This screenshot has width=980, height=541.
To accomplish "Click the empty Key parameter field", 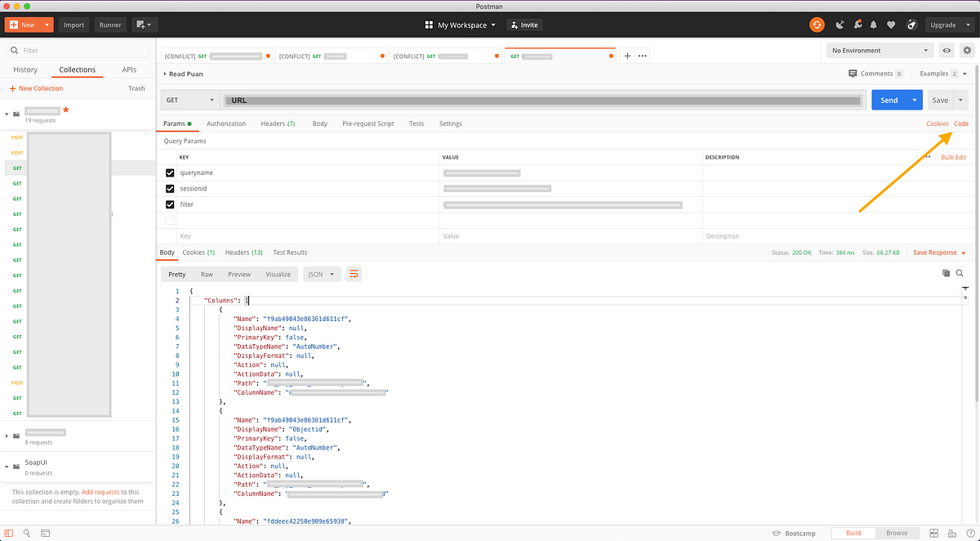I will coord(307,235).
